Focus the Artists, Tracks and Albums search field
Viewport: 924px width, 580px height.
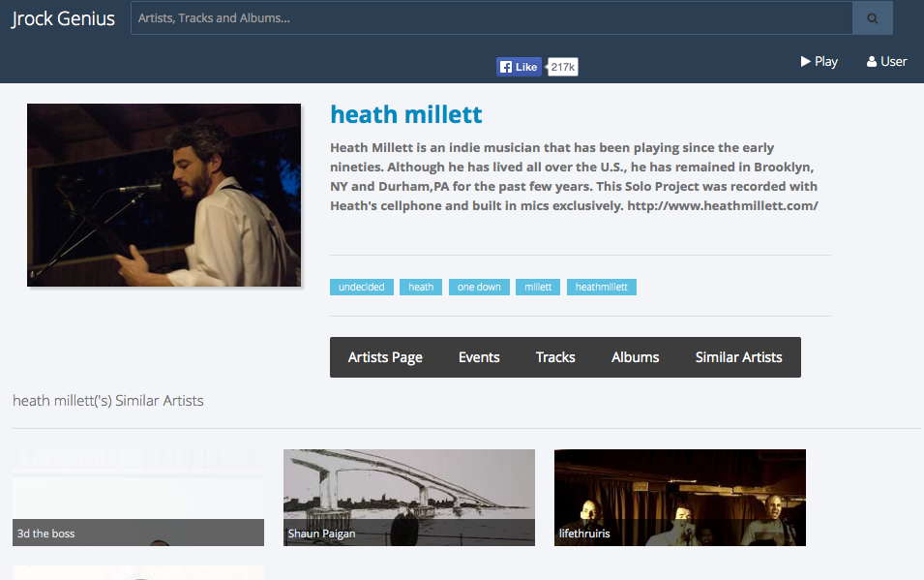click(x=492, y=18)
